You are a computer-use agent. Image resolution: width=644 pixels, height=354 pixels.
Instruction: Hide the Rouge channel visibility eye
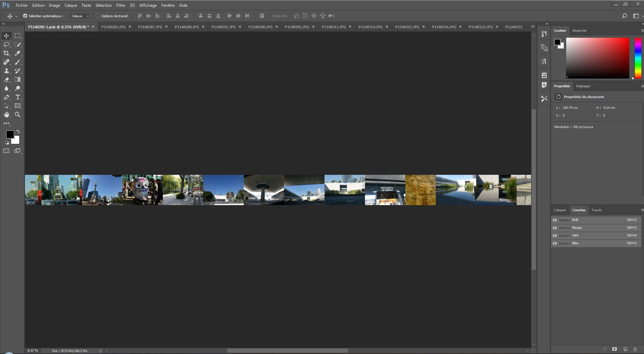point(555,228)
